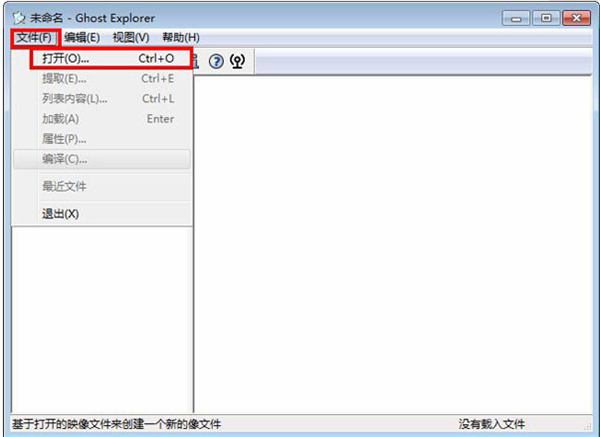Close the Ghost Explorer window
Screen dimensions: 600x437
(576, 18)
